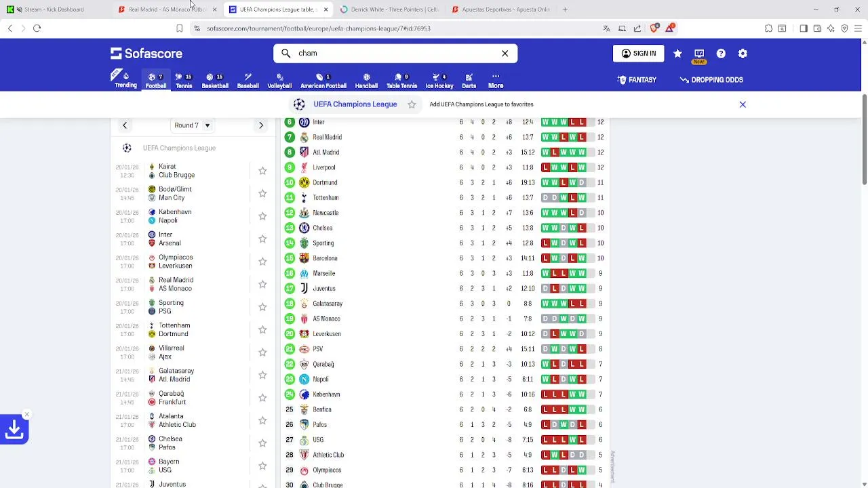Screen dimensions: 868x488
Task: Close the UEFA Champions League browser tab
Action: [325, 9]
